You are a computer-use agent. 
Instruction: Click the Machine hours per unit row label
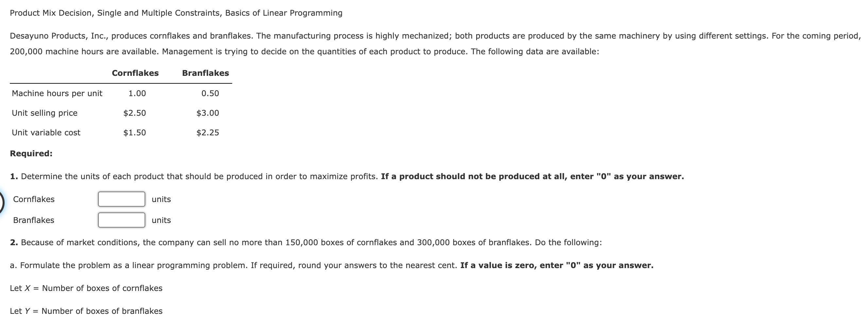coord(57,93)
